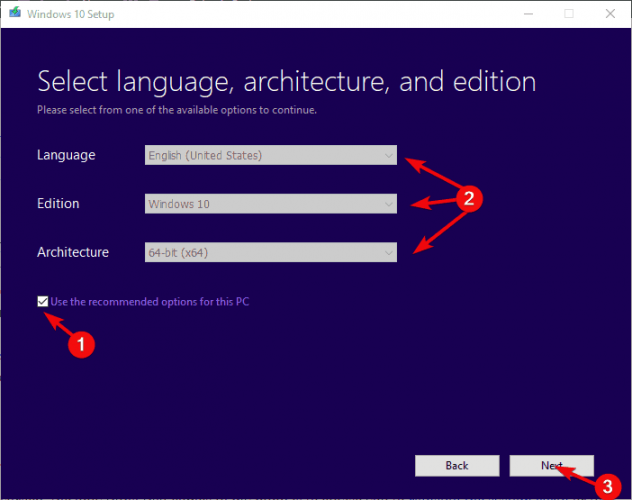Click the 'Please select from one' instruction text
This screenshot has width=632, height=500.
(177, 110)
